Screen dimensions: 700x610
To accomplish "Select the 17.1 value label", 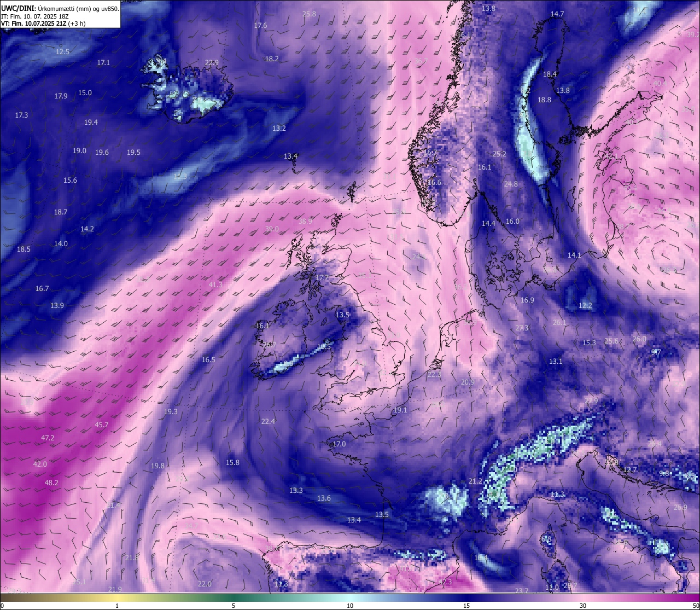I will pyautogui.click(x=103, y=62).
